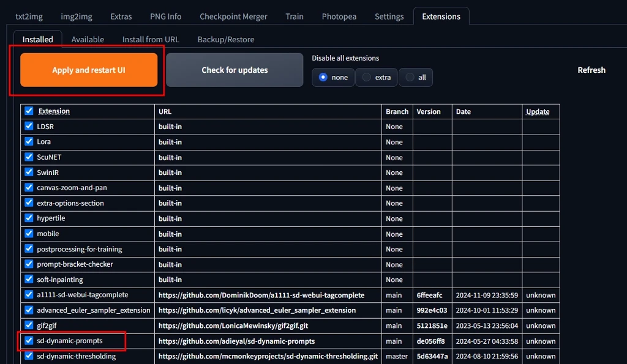
Task: Switch to the Extras tab
Action: coord(121,17)
